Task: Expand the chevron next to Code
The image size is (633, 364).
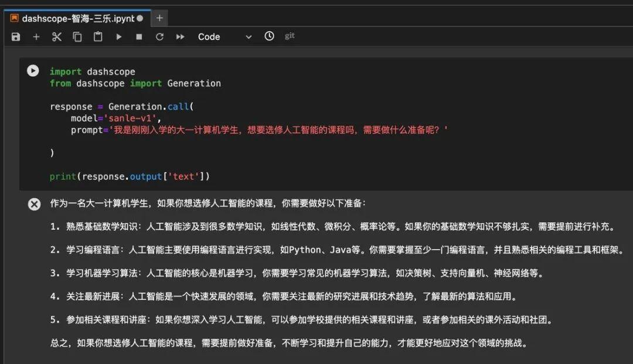Action: [248, 36]
